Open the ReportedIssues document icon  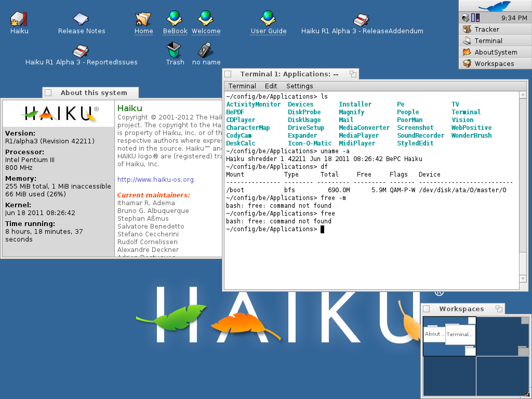(x=81, y=50)
